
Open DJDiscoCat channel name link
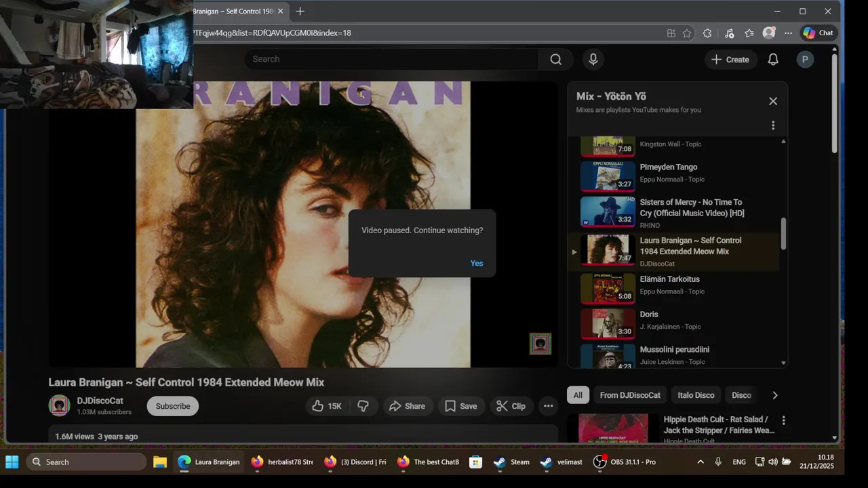pyautogui.click(x=100, y=401)
